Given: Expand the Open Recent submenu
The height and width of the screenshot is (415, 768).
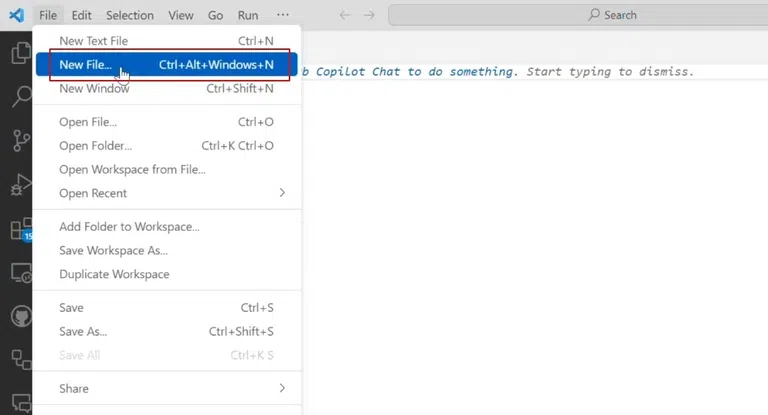Looking at the screenshot, I should [166, 193].
